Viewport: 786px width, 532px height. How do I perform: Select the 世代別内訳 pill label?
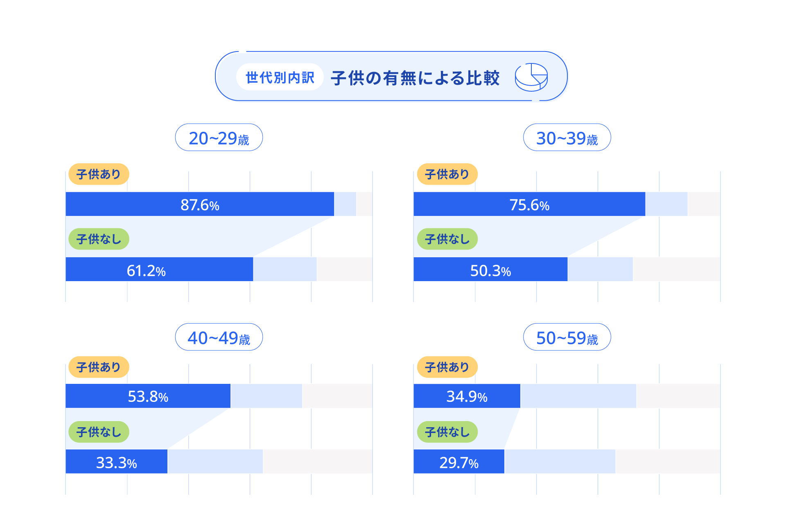(x=280, y=77)
